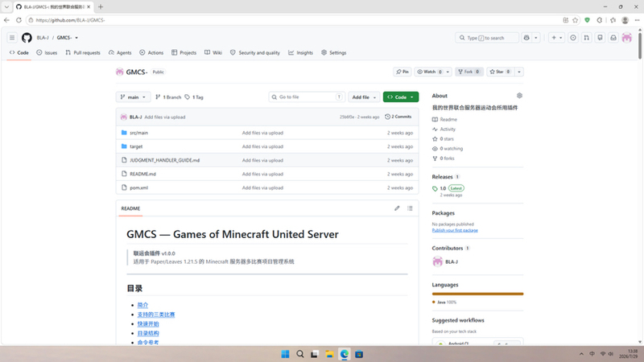Open the Security and quality tab
644x362 pixels.
coord(255,52)
